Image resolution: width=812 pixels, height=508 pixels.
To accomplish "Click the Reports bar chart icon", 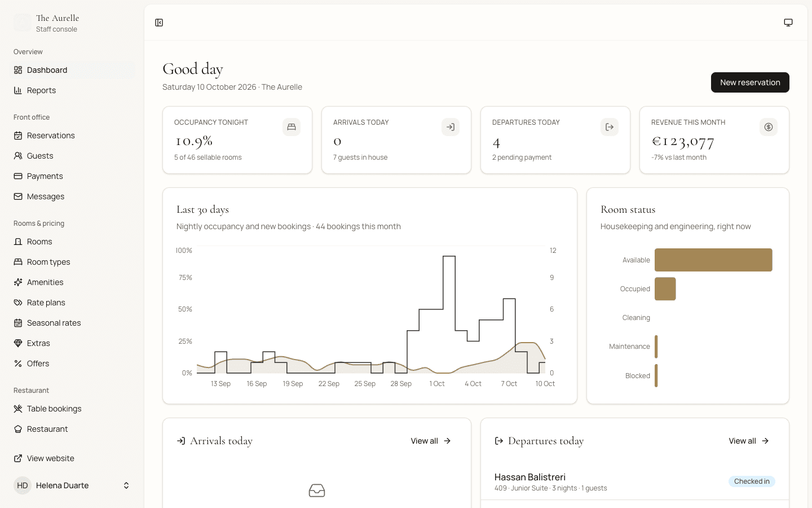I will [18, 90].
